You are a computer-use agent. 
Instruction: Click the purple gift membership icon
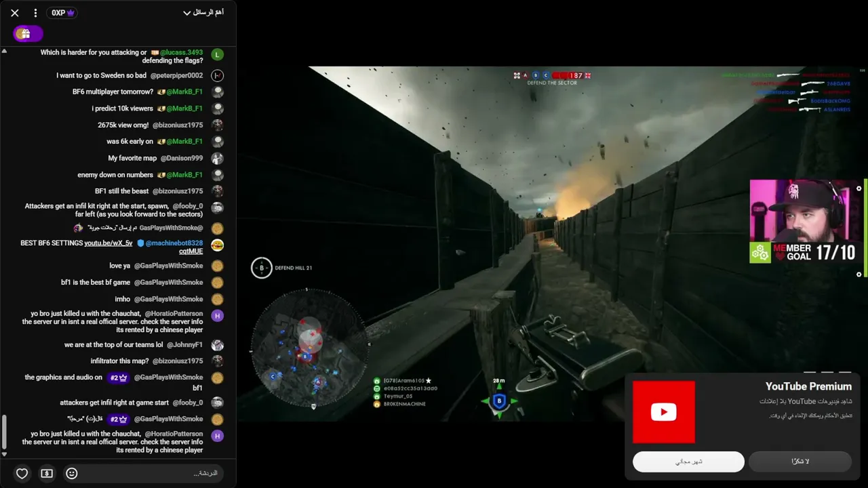[28, 34]
